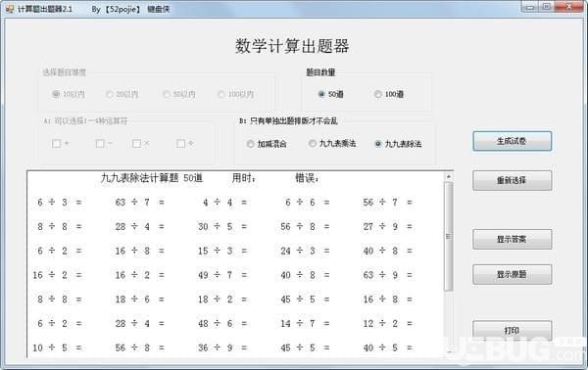Click the problem 27 ÷ 9 =

point(388,226)
